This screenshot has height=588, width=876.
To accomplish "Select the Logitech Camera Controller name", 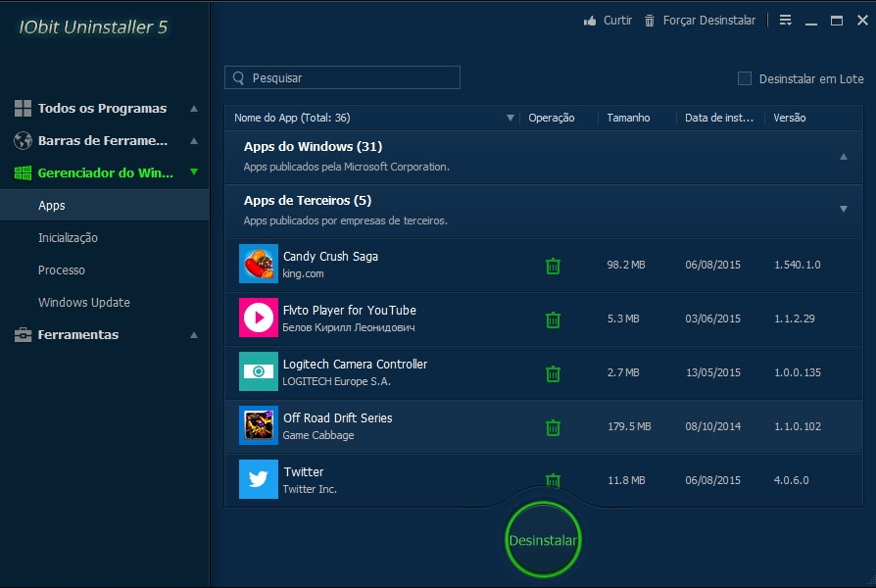I will pyautogui.click(x=355, y=364).
